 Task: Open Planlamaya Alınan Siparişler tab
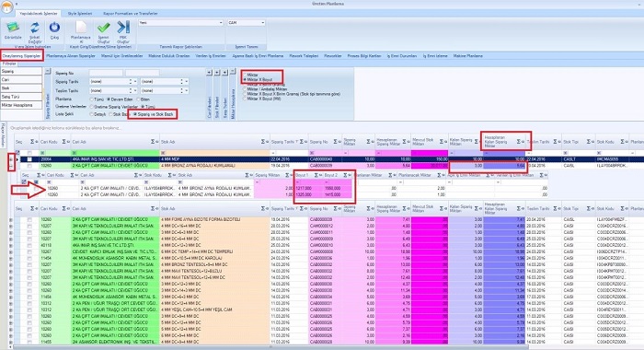click(x=71, y=56)
